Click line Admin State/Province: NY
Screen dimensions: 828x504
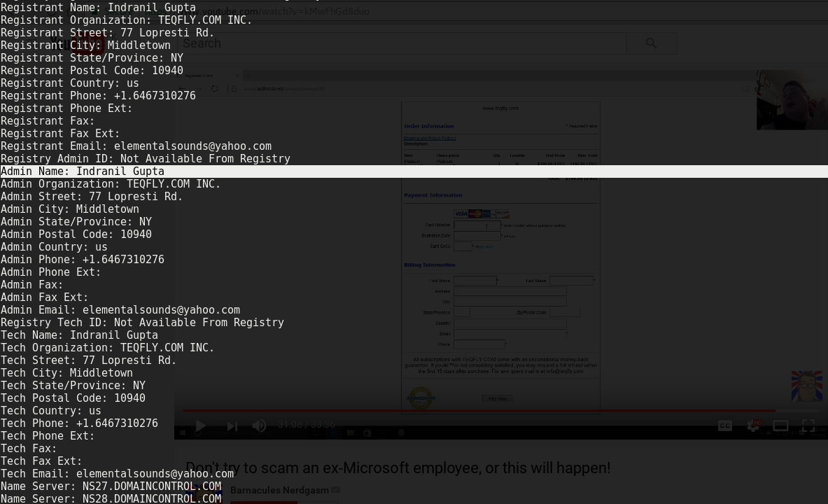pos(76,222)
